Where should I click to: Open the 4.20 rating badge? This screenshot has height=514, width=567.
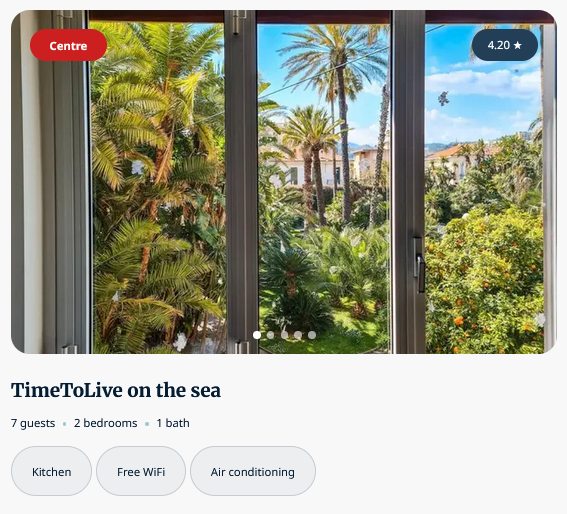(504, 45)
